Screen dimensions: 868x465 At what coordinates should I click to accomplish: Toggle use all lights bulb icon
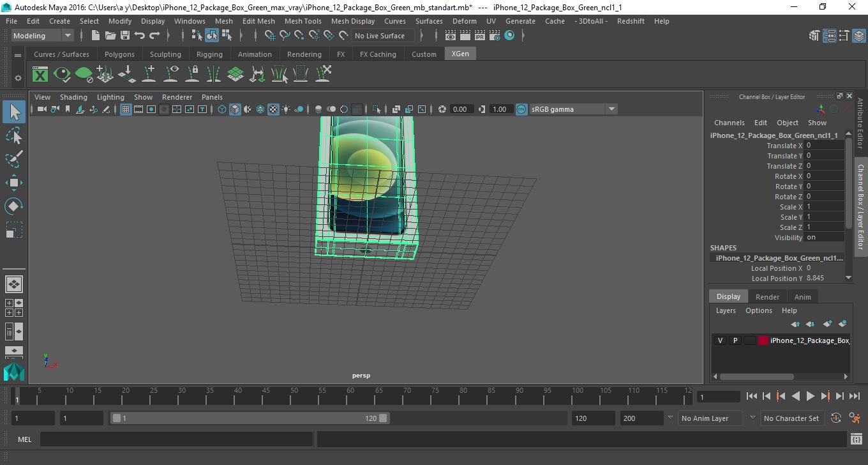[286, 109]
